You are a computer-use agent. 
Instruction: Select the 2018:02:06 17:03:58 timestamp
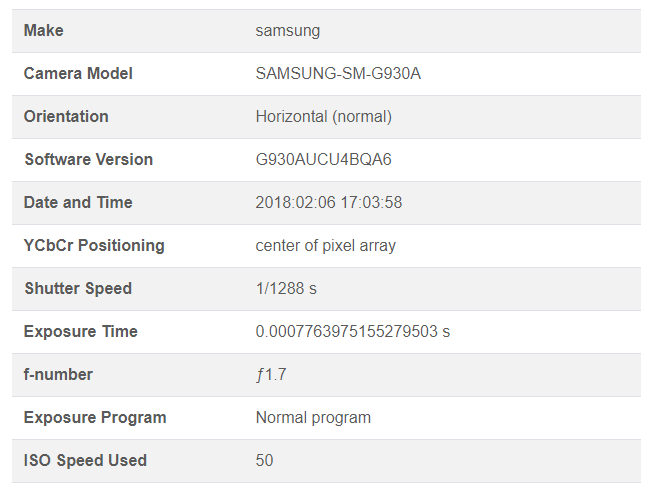point(329,203)
